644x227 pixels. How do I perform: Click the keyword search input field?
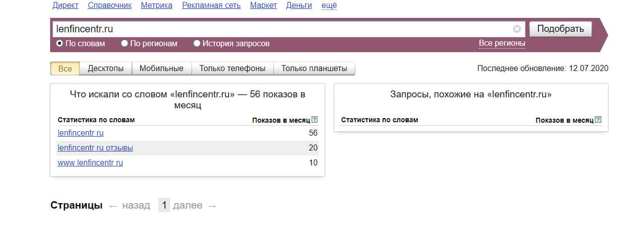click(283, 29)
